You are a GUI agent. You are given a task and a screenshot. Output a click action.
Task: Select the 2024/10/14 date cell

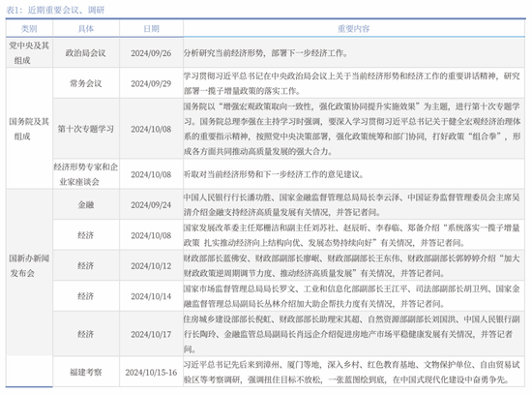(151, 296)
